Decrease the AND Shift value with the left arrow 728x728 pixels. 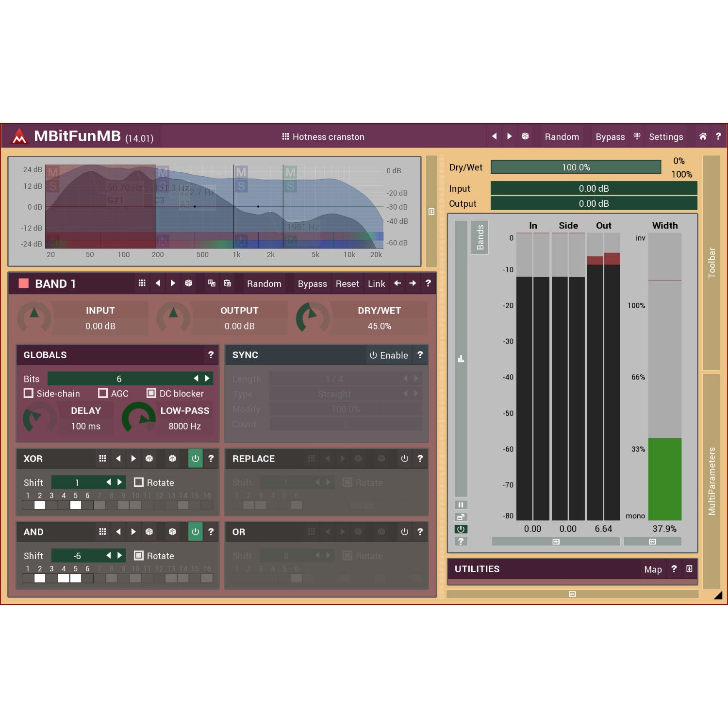point(108,555)
